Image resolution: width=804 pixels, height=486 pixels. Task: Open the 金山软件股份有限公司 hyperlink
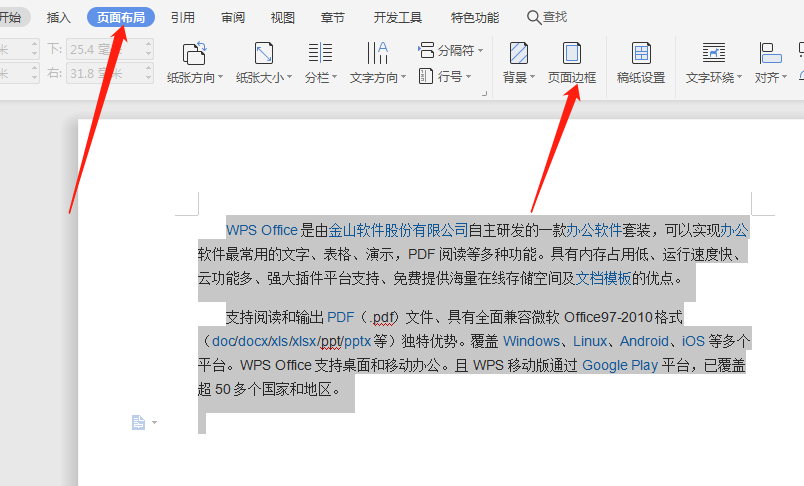coord(398,230)
